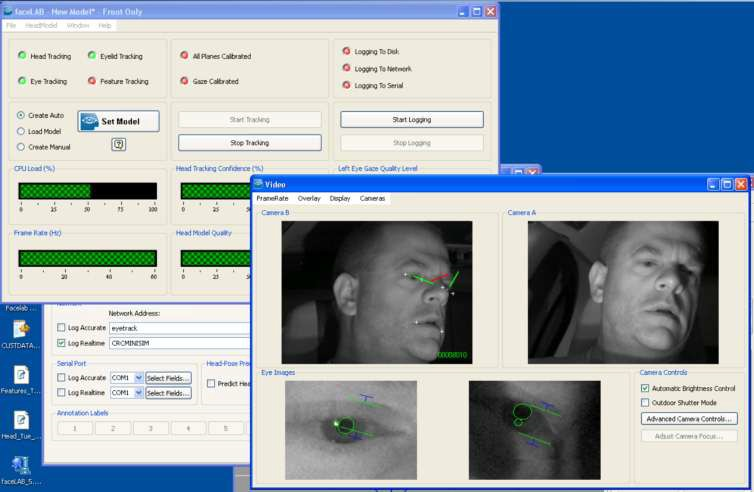Toggle the Predict Head checkbox
The height and width of the screenshot is (492, 754).
(x=211, y=383)
